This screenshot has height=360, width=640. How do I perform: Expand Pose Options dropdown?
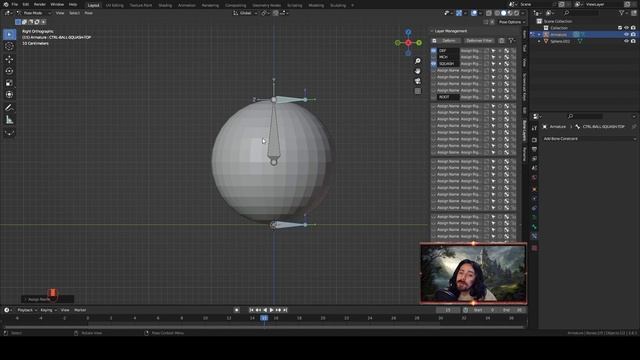[x=512, y=22]
